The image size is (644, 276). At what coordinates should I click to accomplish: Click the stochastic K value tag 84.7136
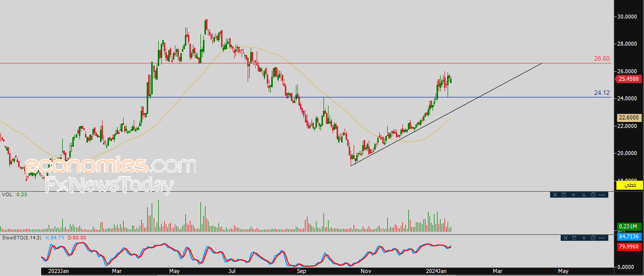click(x=629, y=236)
